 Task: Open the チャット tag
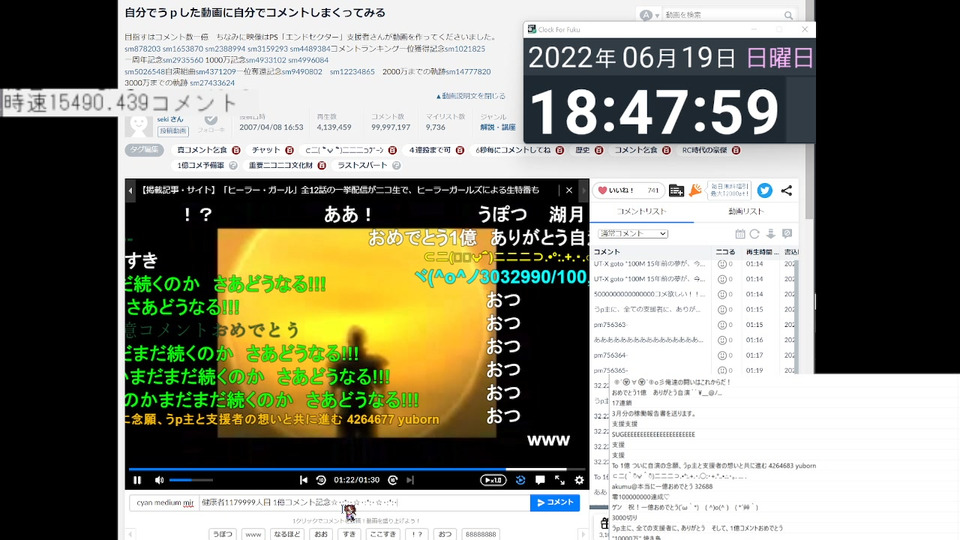(266, 150)
